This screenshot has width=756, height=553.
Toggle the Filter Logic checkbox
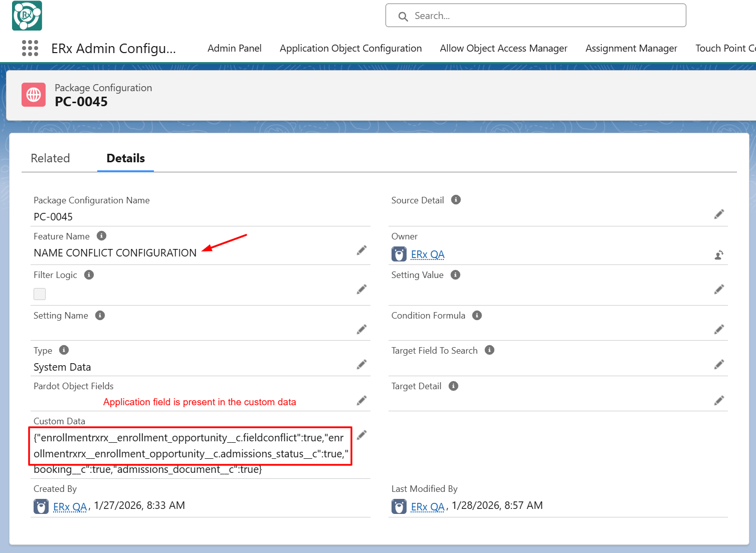40,294
